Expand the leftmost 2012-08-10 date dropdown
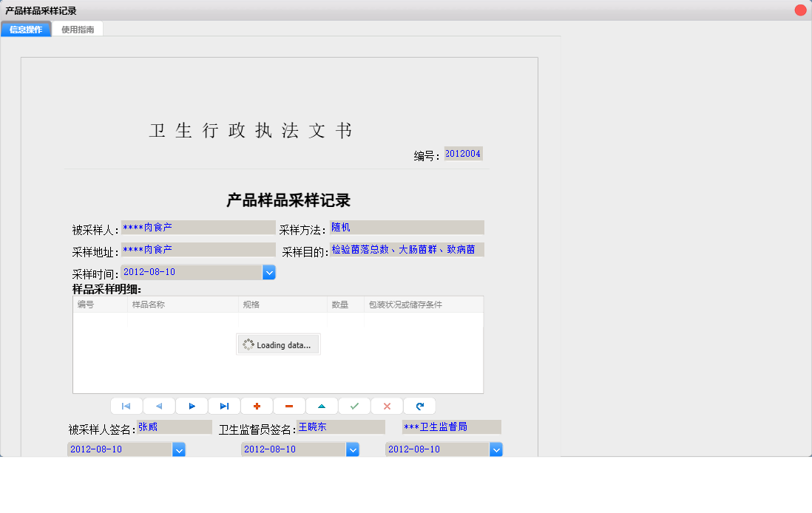812x513 pixels. pos(177,449)
